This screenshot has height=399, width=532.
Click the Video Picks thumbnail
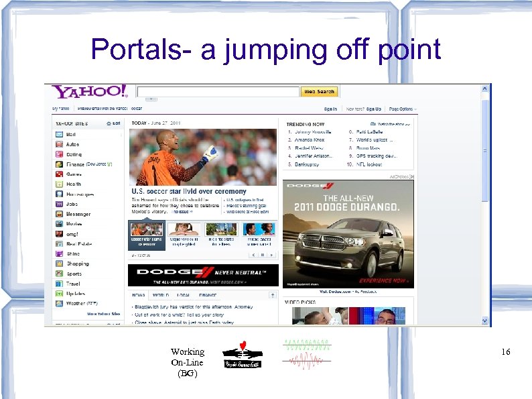[348, 316]
